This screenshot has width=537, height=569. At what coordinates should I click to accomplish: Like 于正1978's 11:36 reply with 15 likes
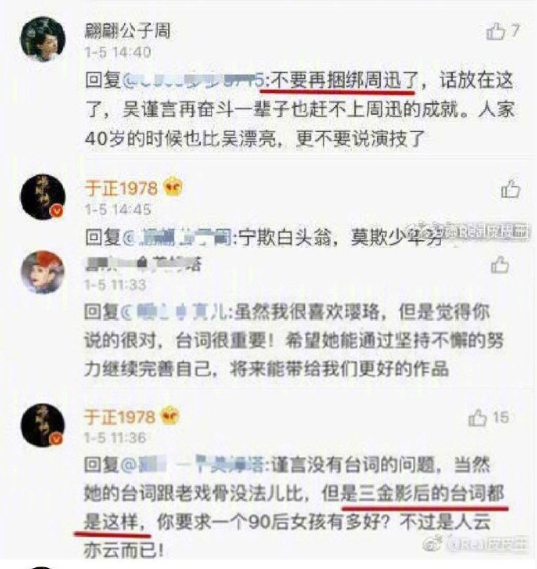point(477,418)
